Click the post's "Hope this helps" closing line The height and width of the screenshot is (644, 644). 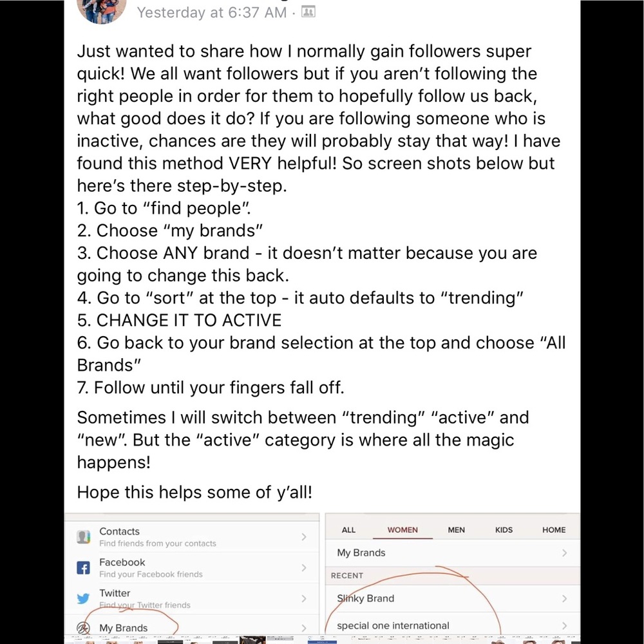pos(194,493)
